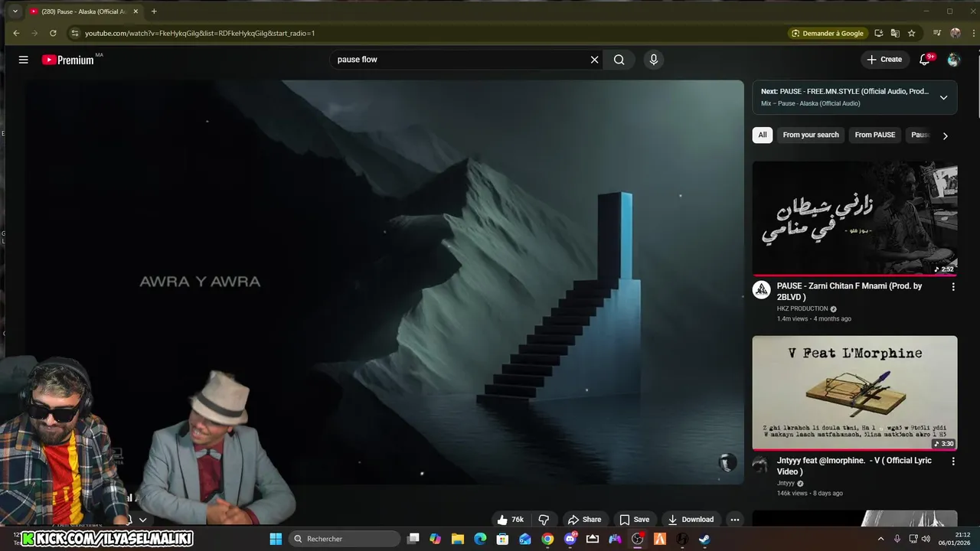Reload the page in Chrome

[53, 33]
